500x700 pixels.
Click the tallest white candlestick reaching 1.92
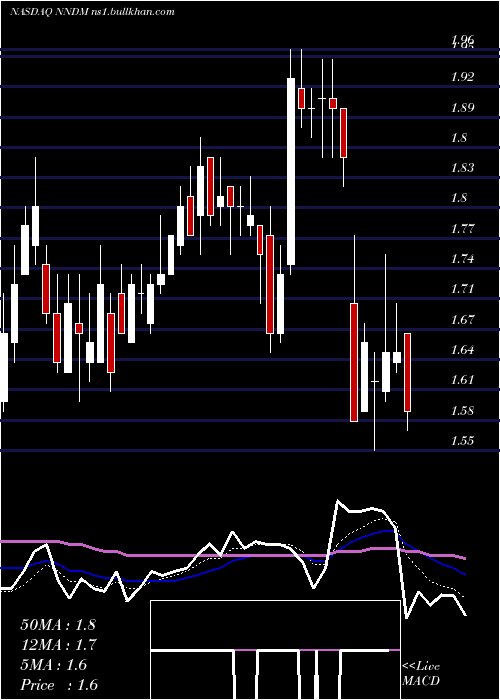click(x=291, y=171)
